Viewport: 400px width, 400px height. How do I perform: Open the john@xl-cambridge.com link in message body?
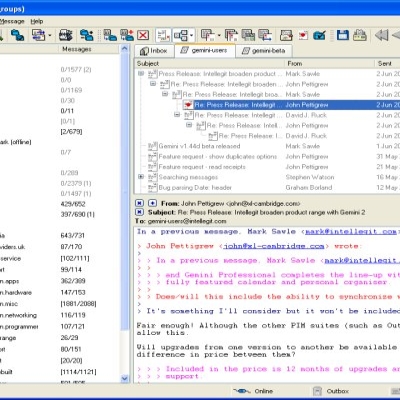[274, 246]
